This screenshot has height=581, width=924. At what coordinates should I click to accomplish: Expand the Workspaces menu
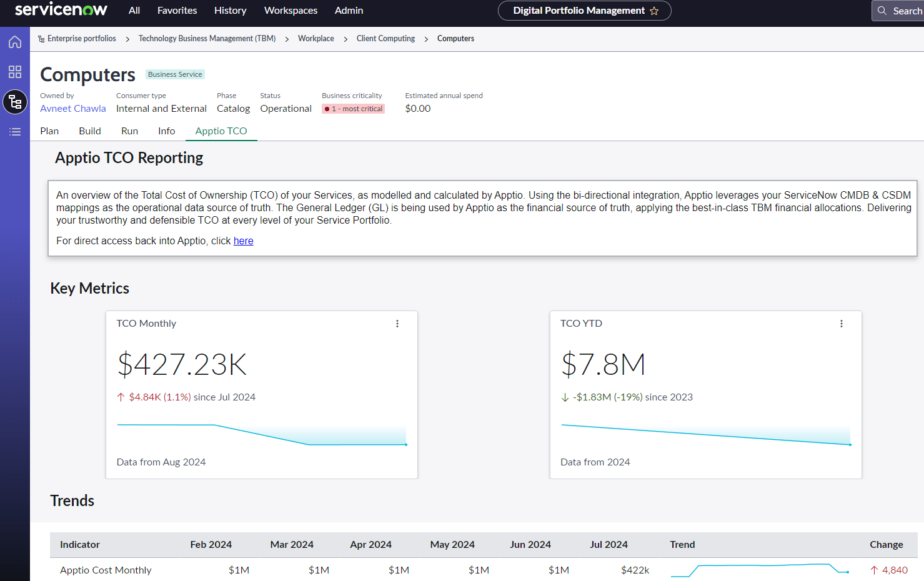point(291,11)
